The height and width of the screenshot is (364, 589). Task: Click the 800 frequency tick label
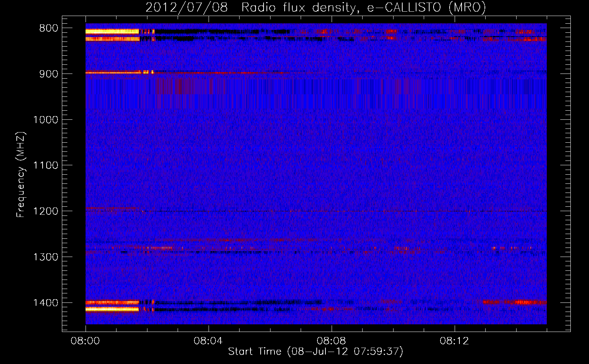pos(49,28)
